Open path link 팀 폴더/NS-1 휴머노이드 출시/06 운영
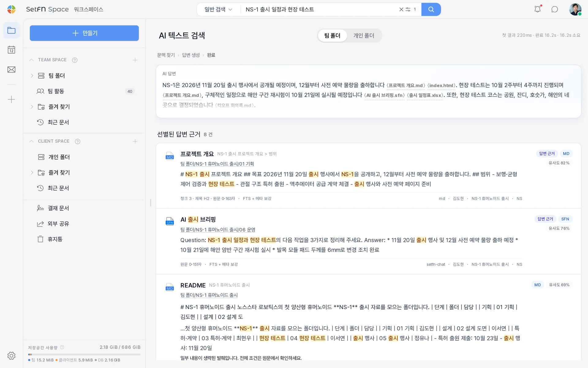This screenshot has width=588, height=368. tap(218, 229)
